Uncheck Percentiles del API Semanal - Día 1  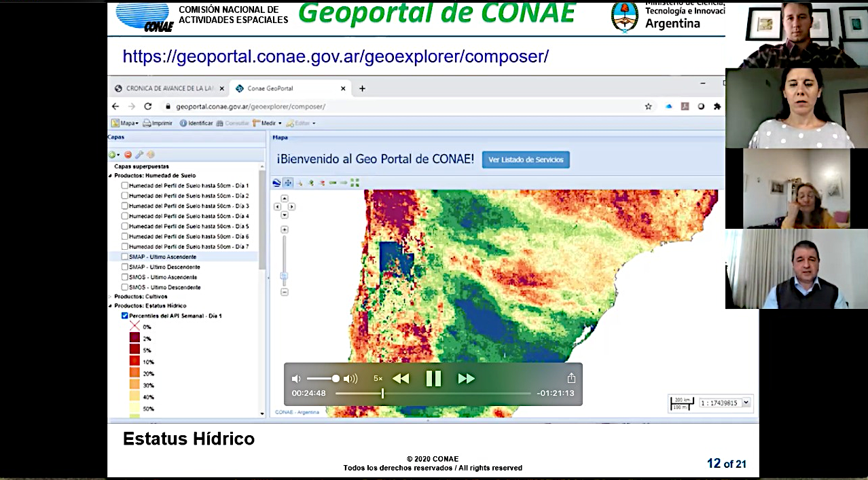(124, 316)
